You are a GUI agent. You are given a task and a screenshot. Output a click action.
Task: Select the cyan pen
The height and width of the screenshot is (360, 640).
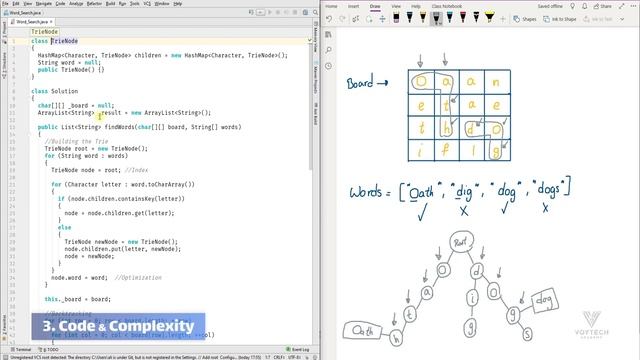coord(449,18)
